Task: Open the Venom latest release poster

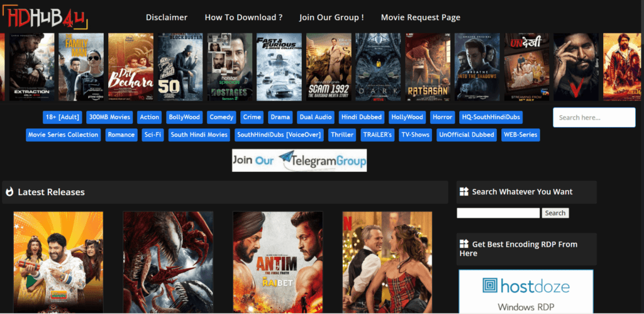Action: (168, 262)
